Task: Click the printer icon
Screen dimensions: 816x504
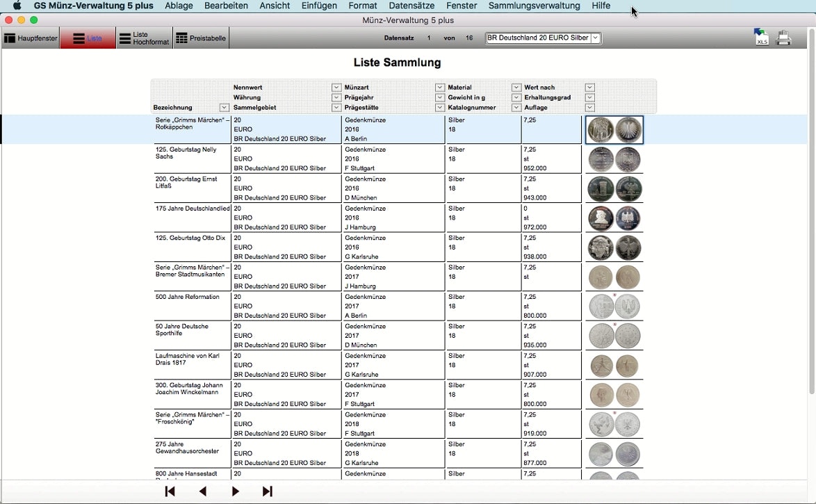Action: [x=783, y=38]
